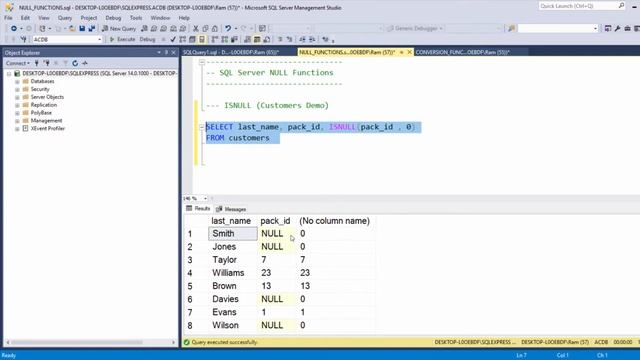Switch to CONVERSION_FUNC tab
The width and height of the screenshot is (640, 360).
pyautogui.click(x=462, y=52)
